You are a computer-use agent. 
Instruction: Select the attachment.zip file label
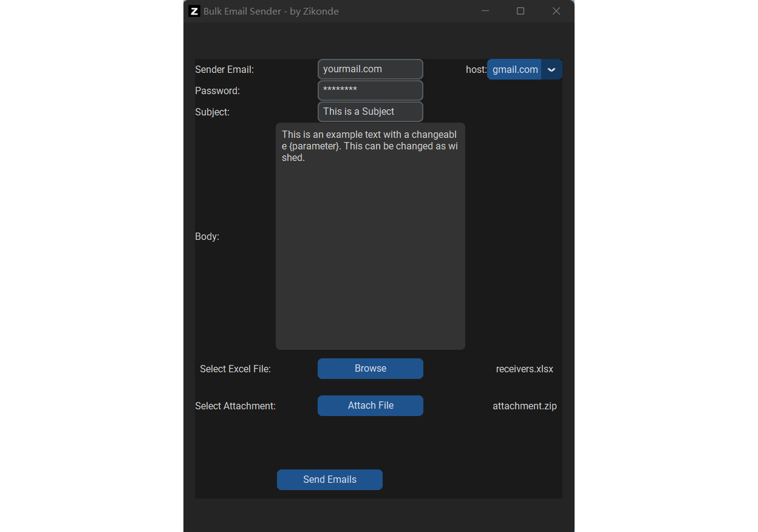[524, 406]
